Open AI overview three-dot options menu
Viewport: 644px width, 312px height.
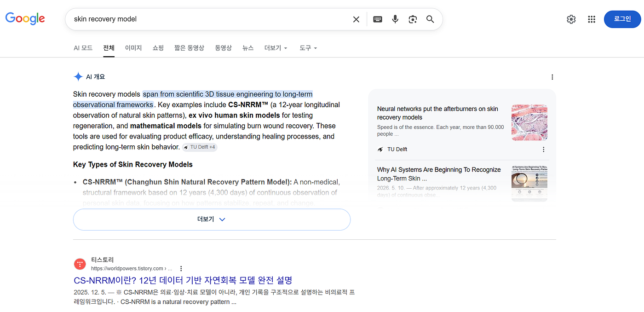(x=552, y=77)
